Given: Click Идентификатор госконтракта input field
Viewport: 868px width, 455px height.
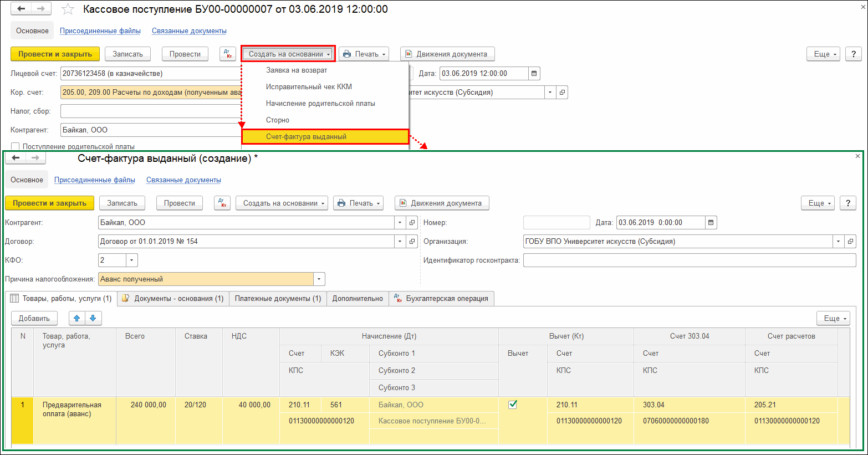Looking at the screenshot, I should [690, 260].
